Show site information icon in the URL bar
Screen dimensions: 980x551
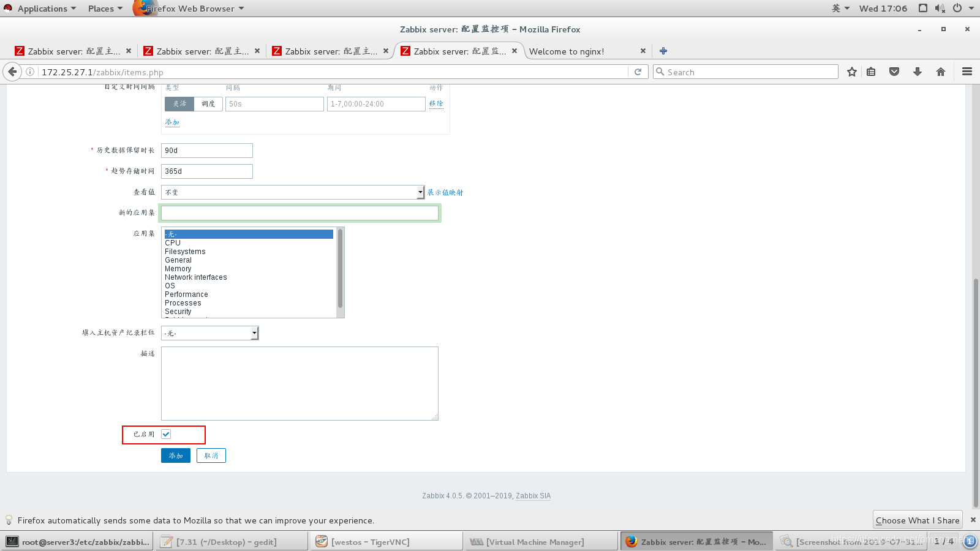pyautogui.click(x=29, y=72)
